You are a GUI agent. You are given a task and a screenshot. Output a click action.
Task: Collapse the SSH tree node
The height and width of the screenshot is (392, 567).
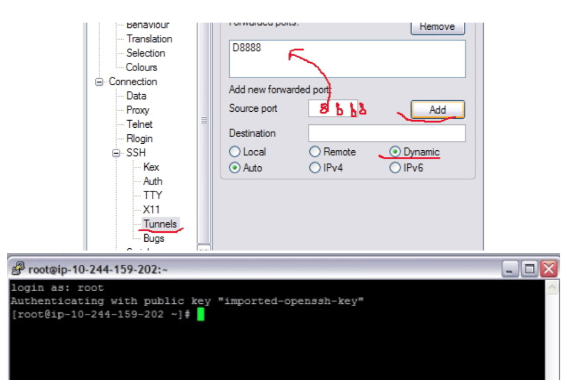click(117, 153)
